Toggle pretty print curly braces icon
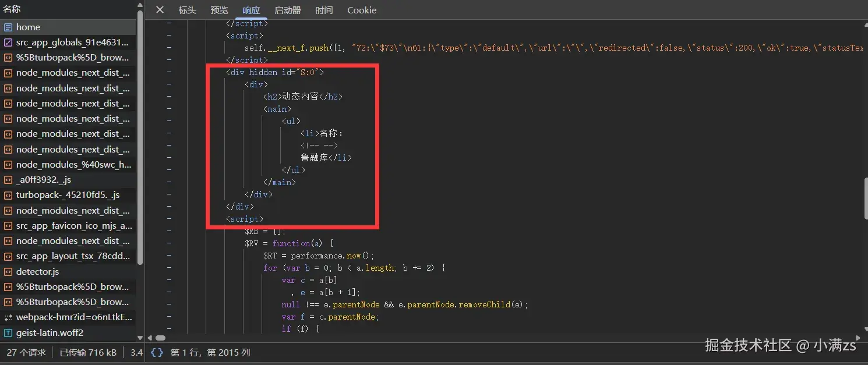The image size is (868, 365). [x=157, y=352]
